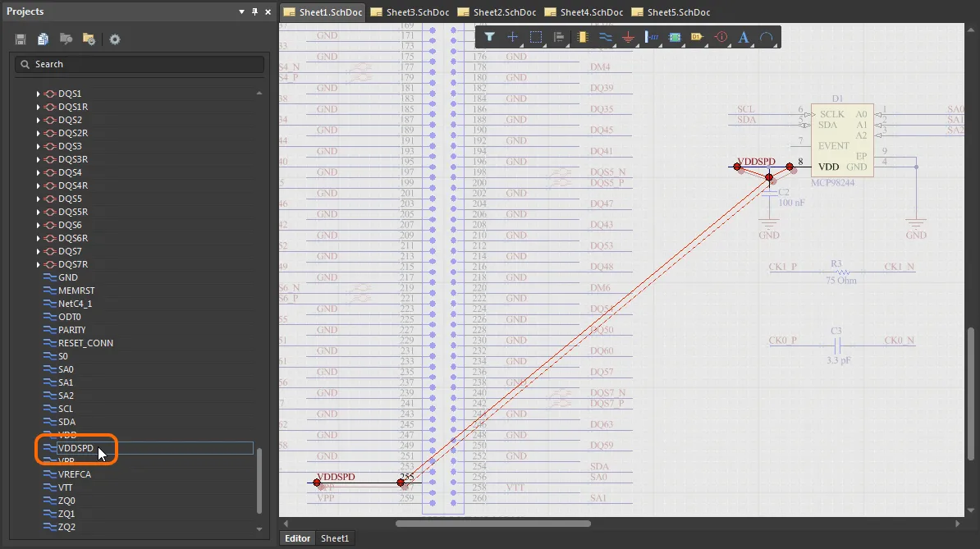This screenshot has width=980, height=549.
Task: Click the Projects tree scroll-down arrow
Action: (x=259, y=529)
